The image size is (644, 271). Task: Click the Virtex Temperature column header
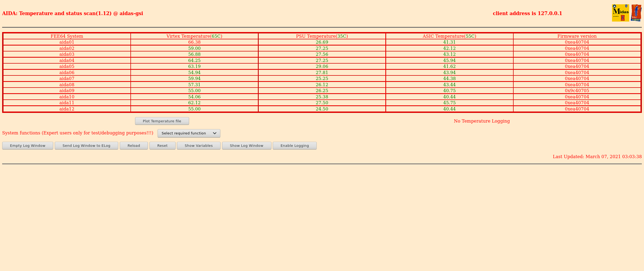(194, 36)
